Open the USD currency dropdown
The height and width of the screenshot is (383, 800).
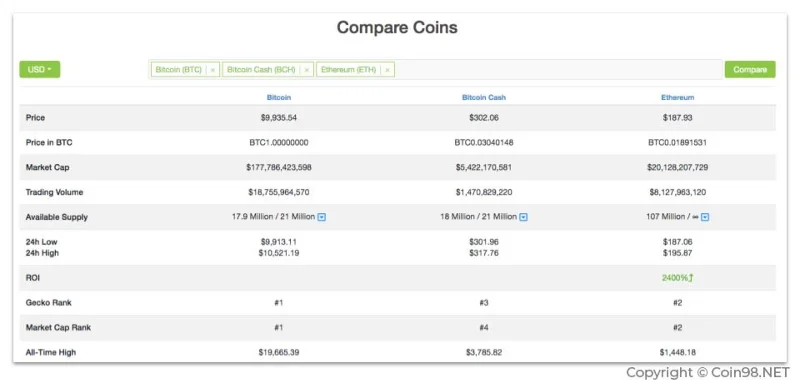pos(40,69)
